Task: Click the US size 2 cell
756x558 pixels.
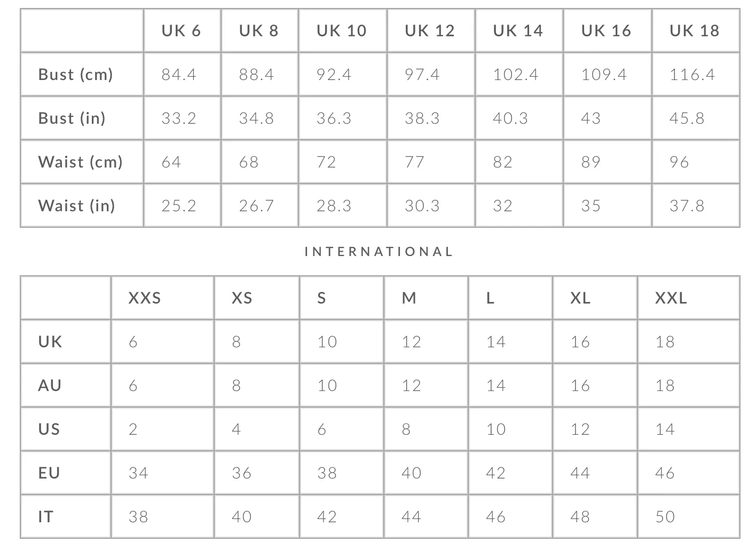Action: [133, 429]
